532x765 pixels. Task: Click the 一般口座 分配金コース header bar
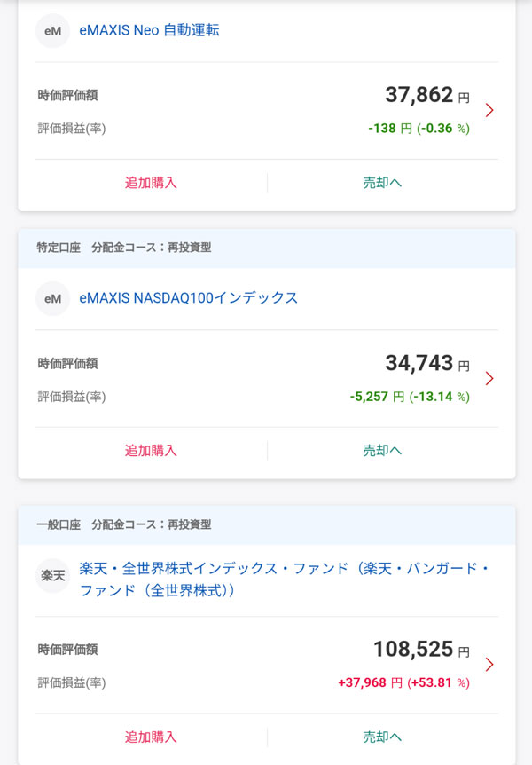(x=266, y=524)
